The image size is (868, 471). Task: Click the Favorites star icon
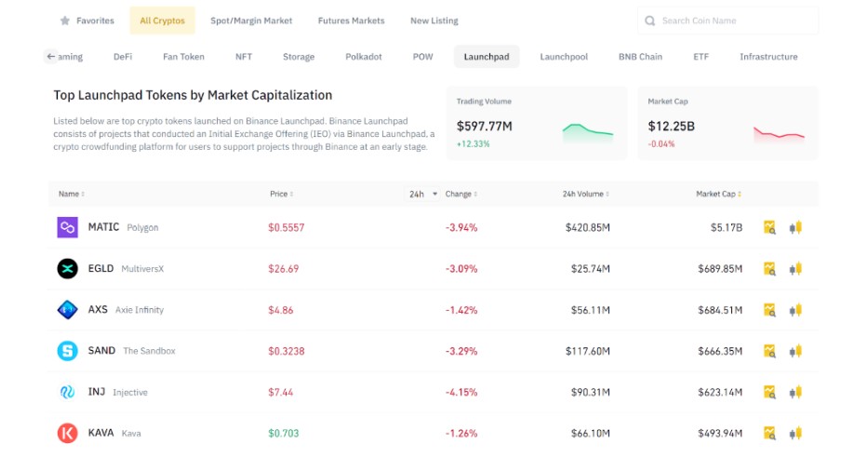(x=65, y=20)
